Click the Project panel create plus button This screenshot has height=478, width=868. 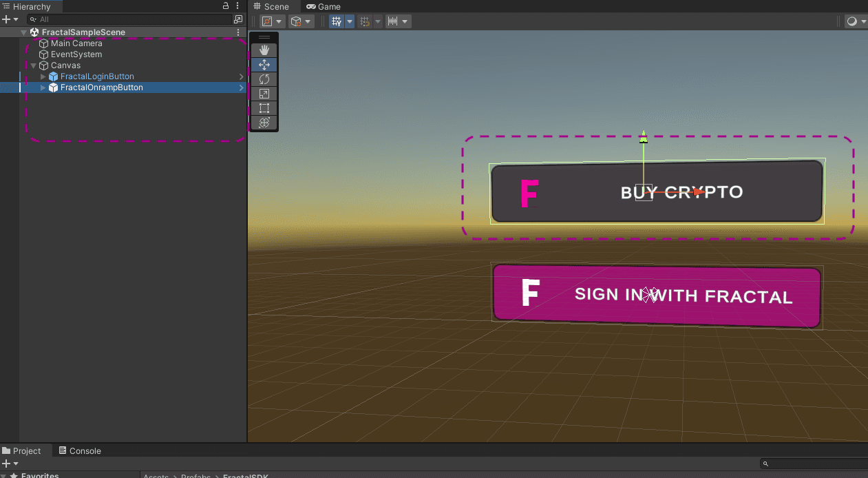[6, 464]
